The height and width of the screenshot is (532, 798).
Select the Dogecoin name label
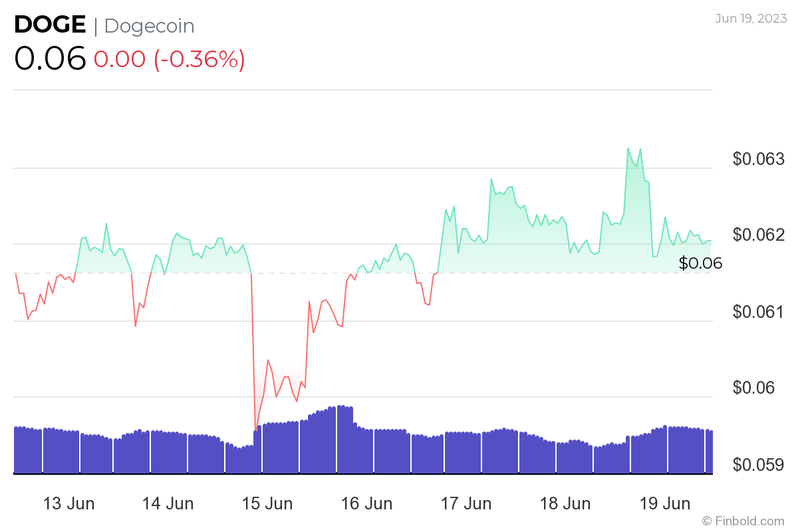pos(150,26)
